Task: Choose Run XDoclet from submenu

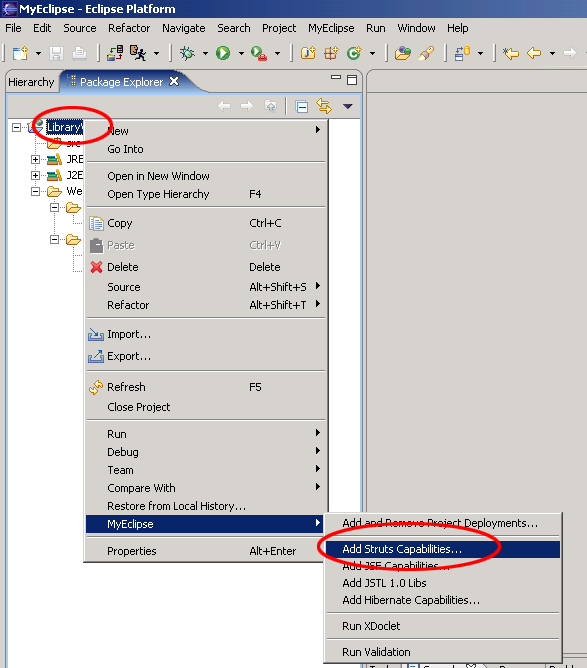Action: tap(443, 626)
